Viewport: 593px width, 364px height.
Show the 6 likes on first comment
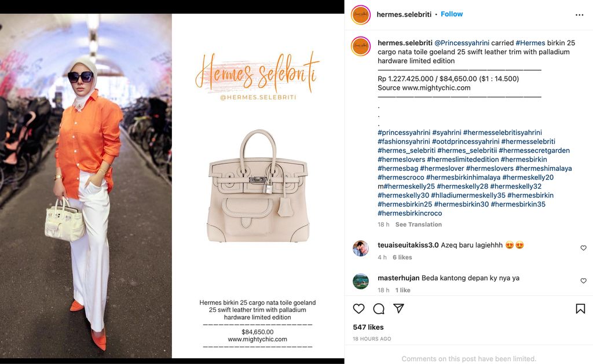(402, 258)
